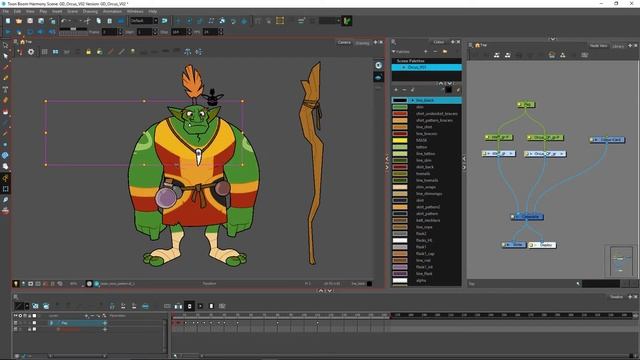Click the Save icon in the top toolbar
This screenshot has height=360, width=640.
30,21
